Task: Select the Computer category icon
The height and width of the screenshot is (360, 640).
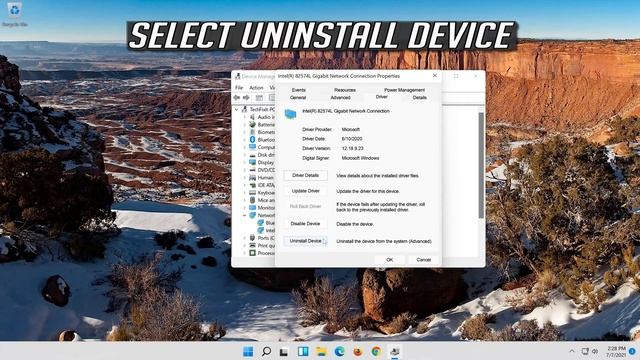Action: point(253,147)
